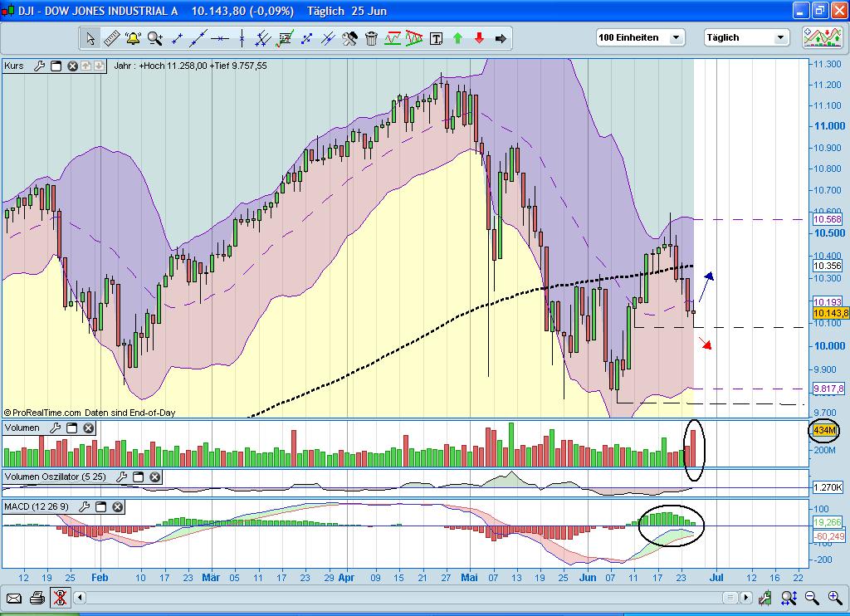Screen dimensions: 850x616
Task: Click the 1.270K oscillator value label
Action: (828, 487)
